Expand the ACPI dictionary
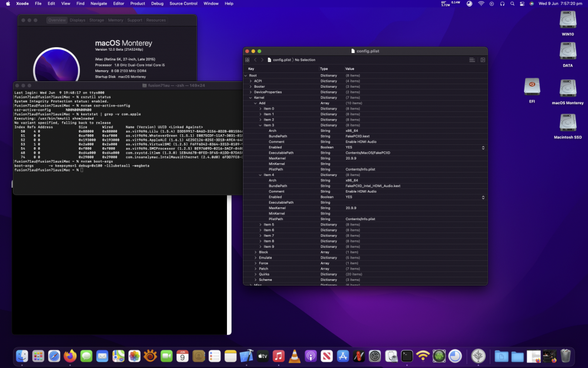588x368 pixels. (x=251, y=81)
